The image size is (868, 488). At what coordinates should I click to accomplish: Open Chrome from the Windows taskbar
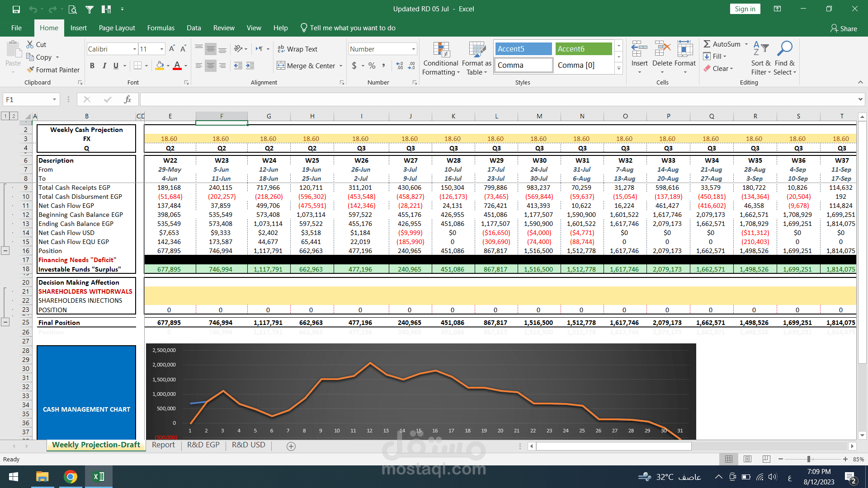tap(70, 477)
